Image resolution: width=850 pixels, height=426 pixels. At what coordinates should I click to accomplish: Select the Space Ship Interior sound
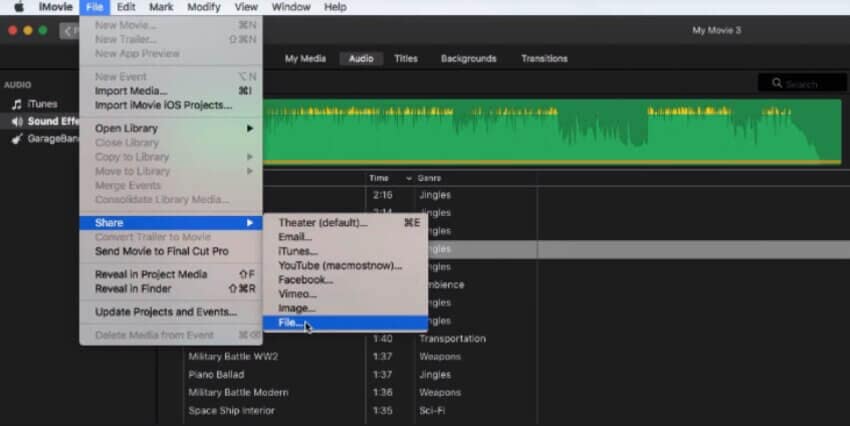coord(231,410)
